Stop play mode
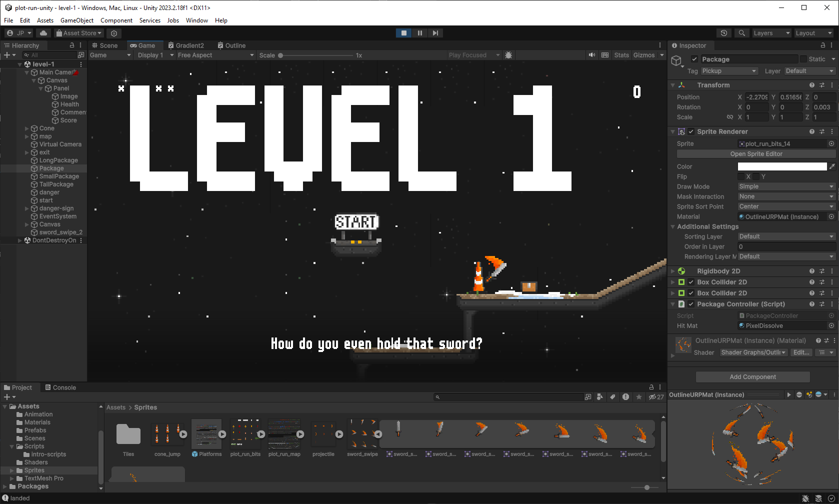The height and width of the screenshot is (504, 839). [x=404, y=33]
